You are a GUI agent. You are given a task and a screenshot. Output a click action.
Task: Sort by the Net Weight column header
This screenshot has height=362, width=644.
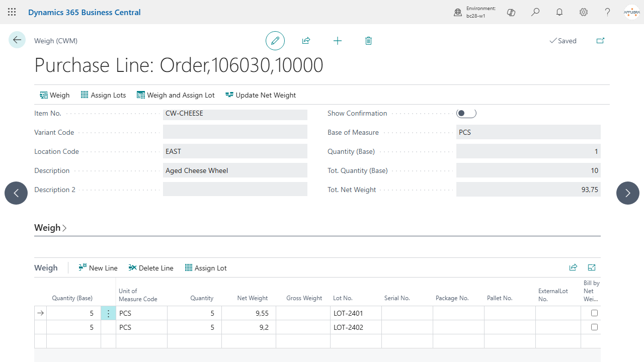click(x=253, y=298)
